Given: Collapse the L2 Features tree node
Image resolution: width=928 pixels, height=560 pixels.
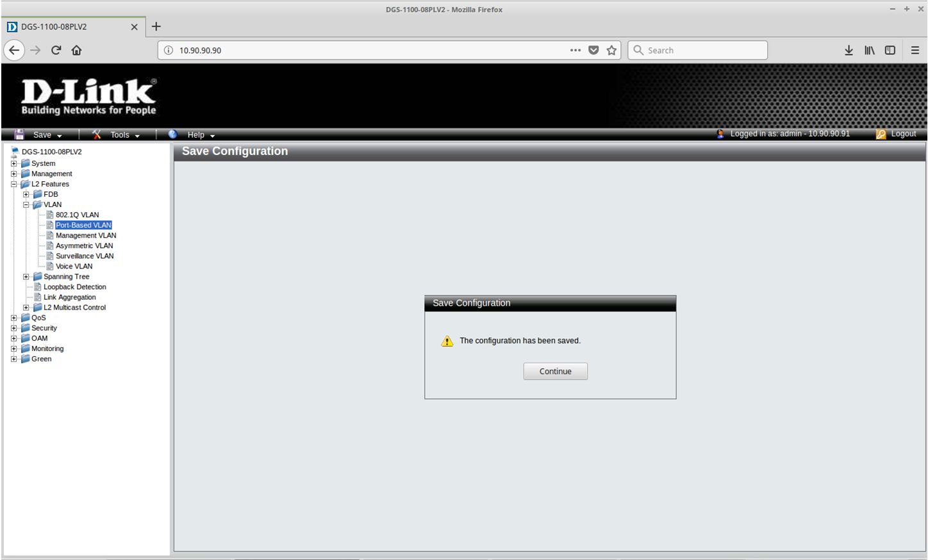Looking at the screenshot, I should (14, 184).
